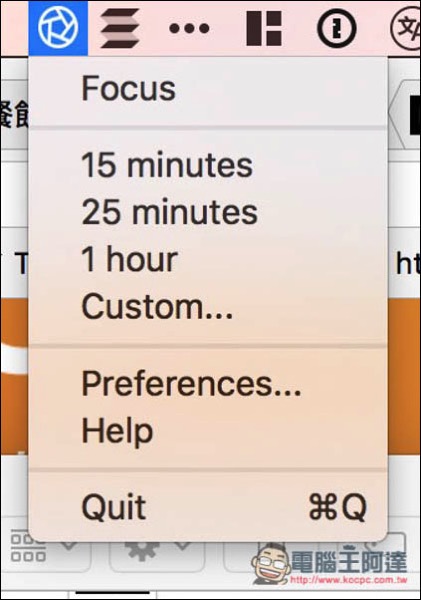Expand the dropdown arrow next to the gear
Screen dimensions: 421x600
[183, 545]
